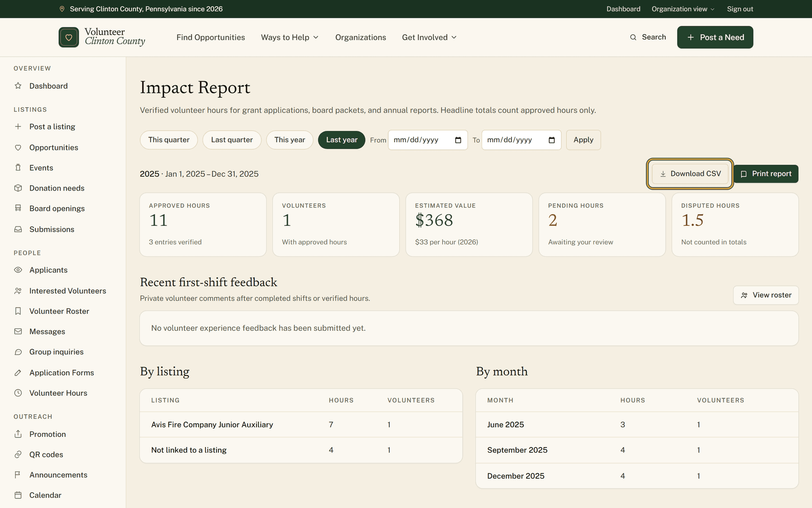This screenshot has height=508, width=812.
Task: Click the Volunteers card showing 1
Action: (336, 225)
